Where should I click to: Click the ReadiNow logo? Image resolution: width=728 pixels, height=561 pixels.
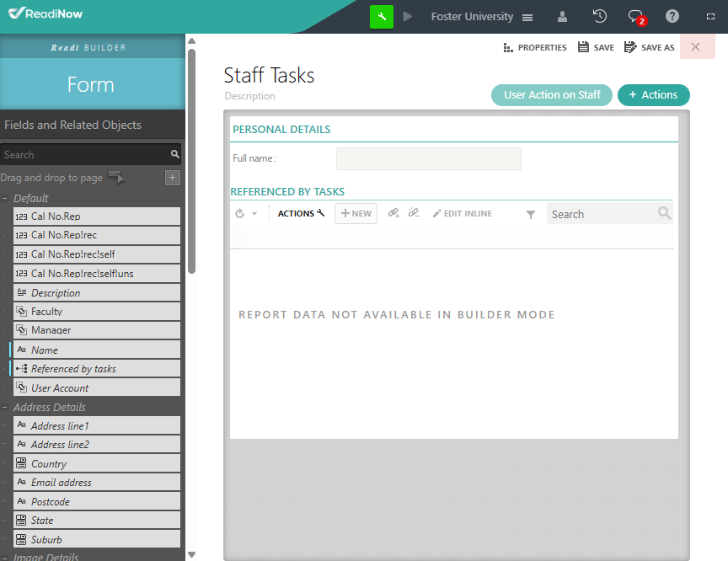point(45,13)
